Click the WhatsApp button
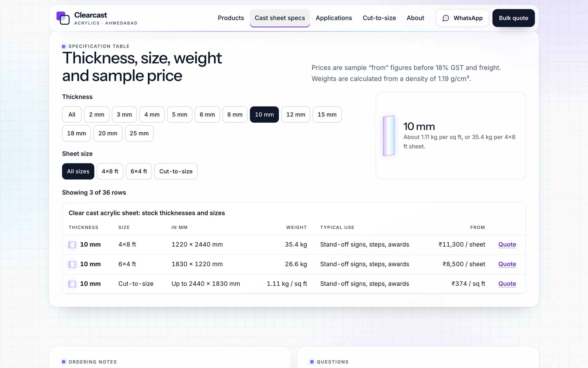This screenshot has width=588, height=368. click(x=462, y=18)
